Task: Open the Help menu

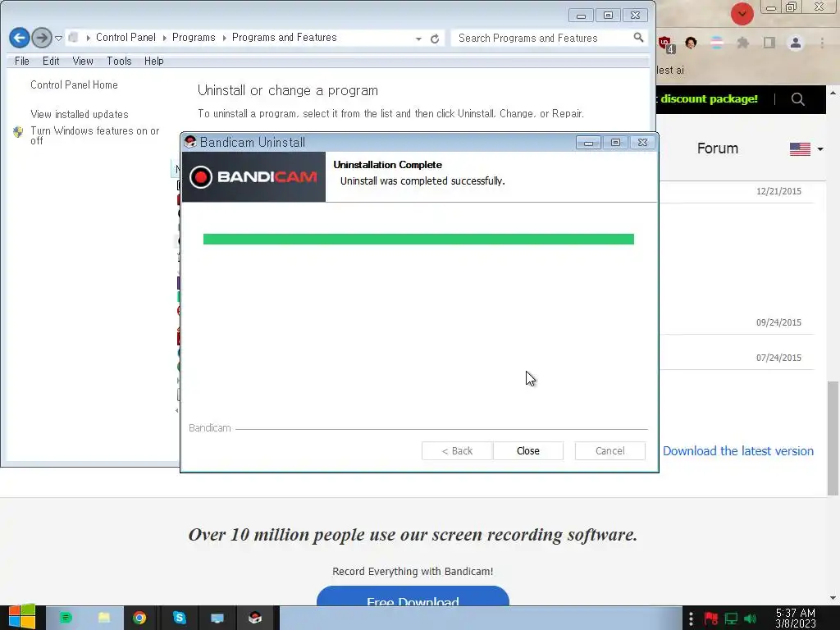Action: (x=153, y=61)
